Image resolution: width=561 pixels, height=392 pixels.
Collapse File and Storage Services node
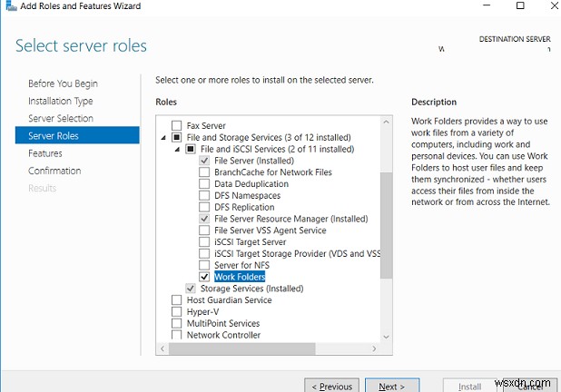[x=164, y=138]
